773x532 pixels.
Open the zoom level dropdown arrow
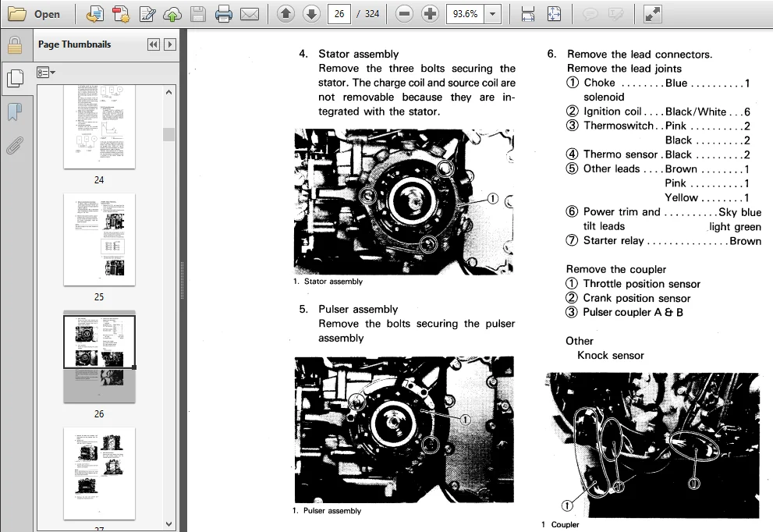coord(492,14)
